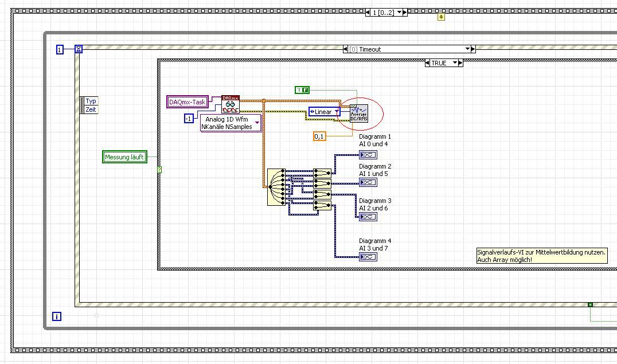This screenshot has height=364, width=617.
Task: Select the Index Array node
Action: 276,187
